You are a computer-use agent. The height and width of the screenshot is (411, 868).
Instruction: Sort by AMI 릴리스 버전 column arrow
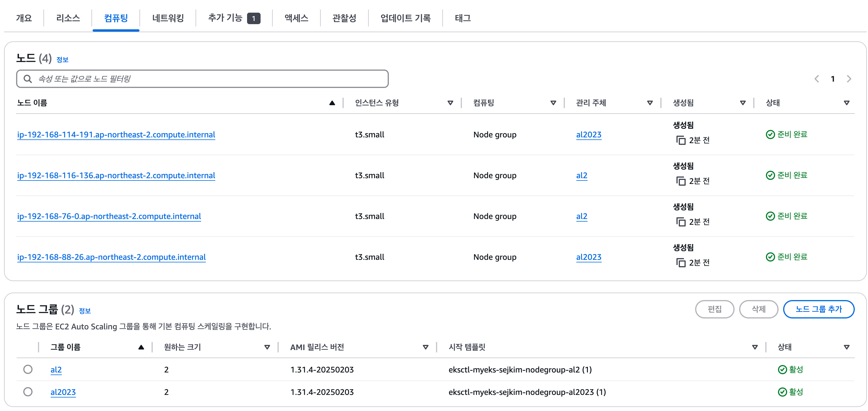tap(426, 347)
